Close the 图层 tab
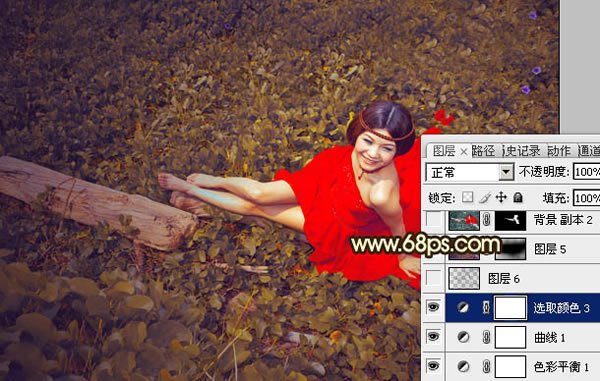600x381 pixels. coord(463,152)
